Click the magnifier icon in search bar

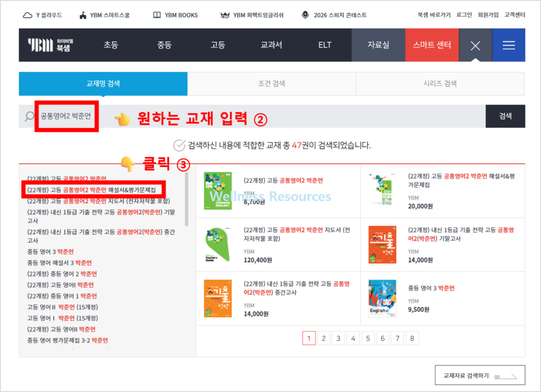pyautogui.click(x=30, y=116)
